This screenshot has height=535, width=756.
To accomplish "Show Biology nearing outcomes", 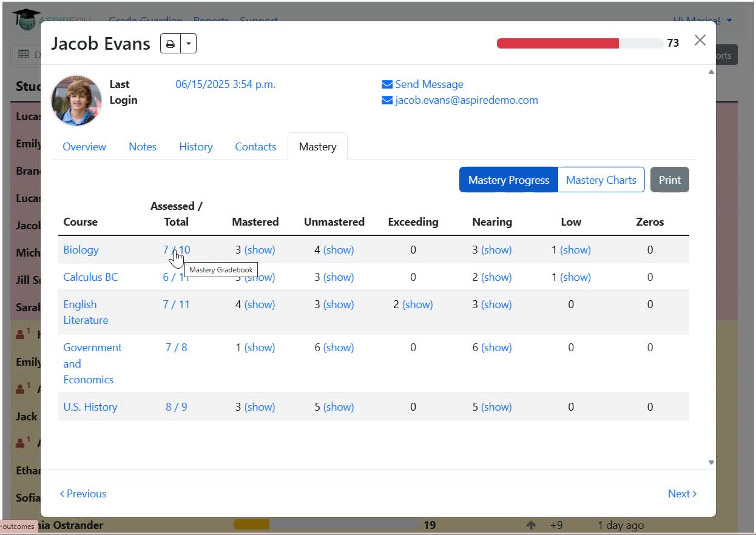I will click(x=496, y=250).
